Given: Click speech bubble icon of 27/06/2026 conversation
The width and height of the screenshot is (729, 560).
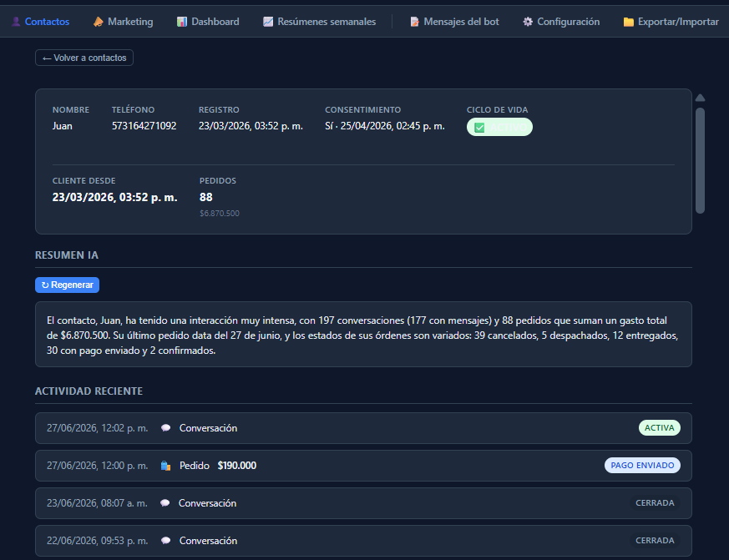Looking at the screenshot, I should [165, 428].
